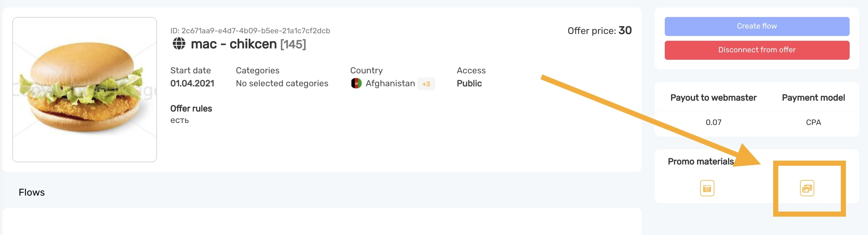Click the Afghanistan country name
Image resolution: width=868 pixels, height=235 pixels.
point(390,84)
